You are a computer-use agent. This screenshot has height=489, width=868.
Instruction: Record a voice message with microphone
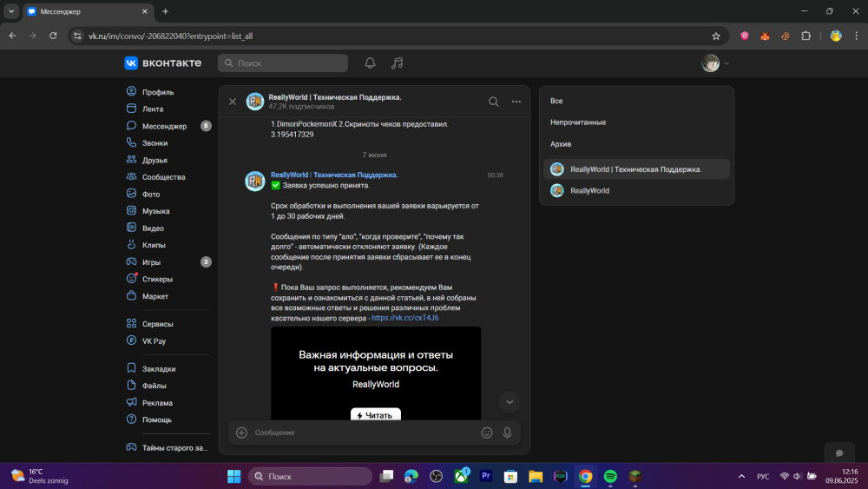click(507, 433)
